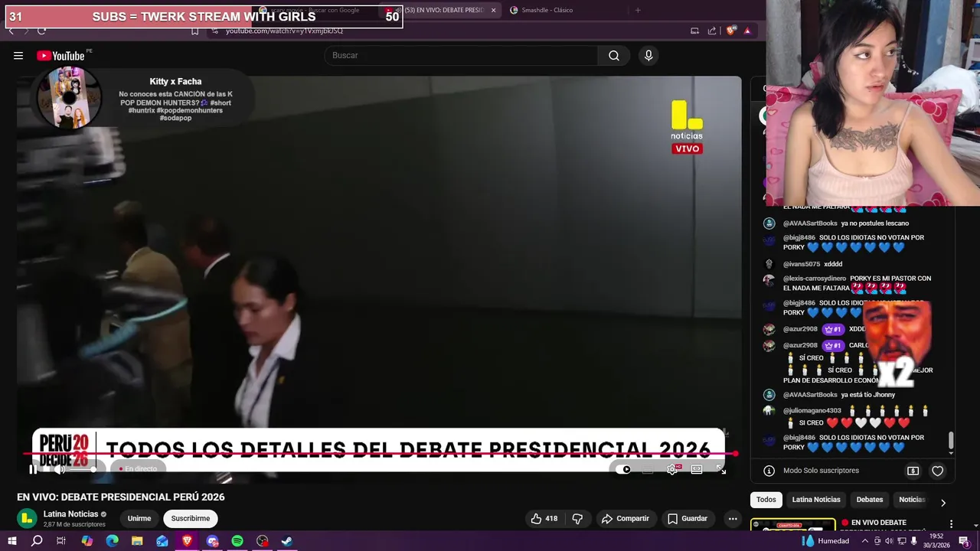Switch to theater mode
This screenshot has height=551, width=980.
(x=697, y=469)
